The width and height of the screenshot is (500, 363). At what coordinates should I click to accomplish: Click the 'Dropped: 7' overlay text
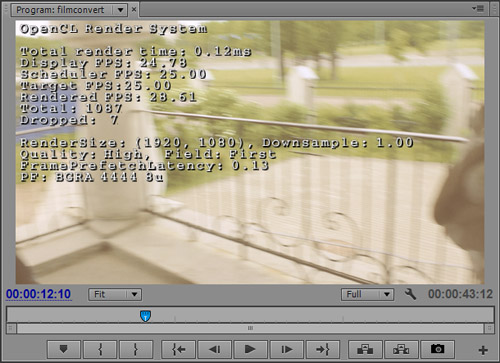tap(69, 120)
